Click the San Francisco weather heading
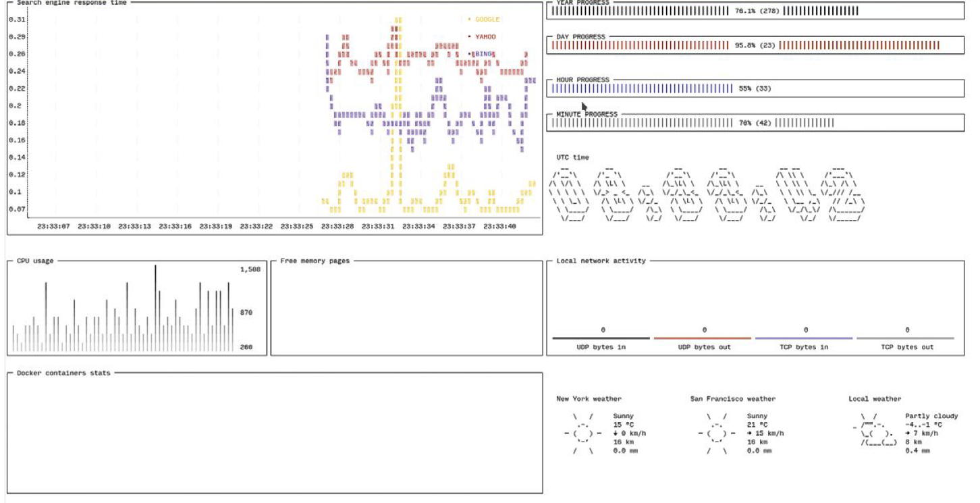The image size is (980, 503). click(x=732, y=399)
